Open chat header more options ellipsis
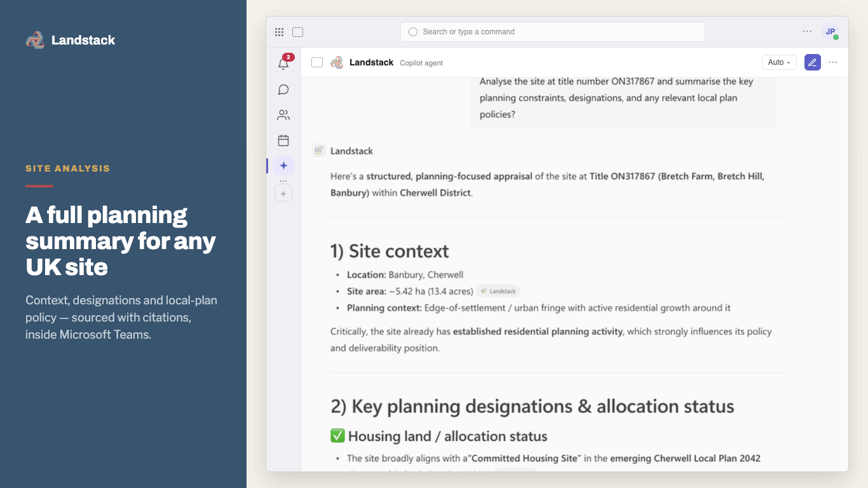 pyautogui.click(x=833, y=62)
